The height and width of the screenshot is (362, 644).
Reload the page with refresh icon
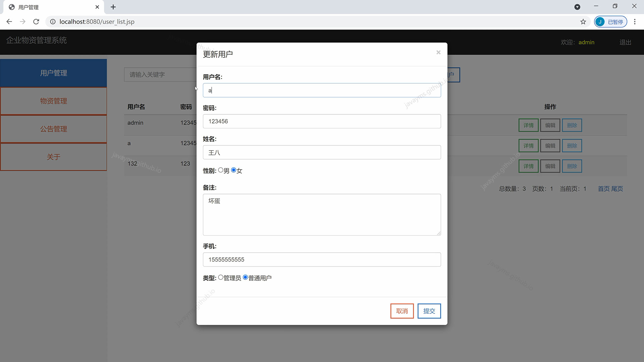click(36, 22)
